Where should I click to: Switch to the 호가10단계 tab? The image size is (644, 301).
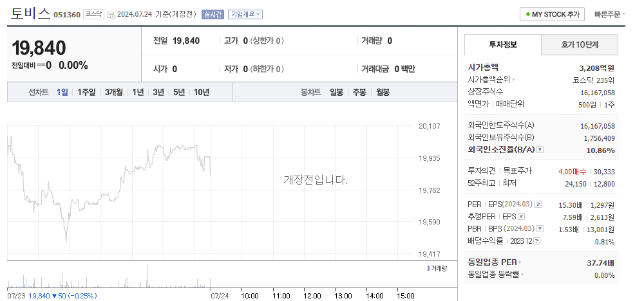tap(580, 44)
